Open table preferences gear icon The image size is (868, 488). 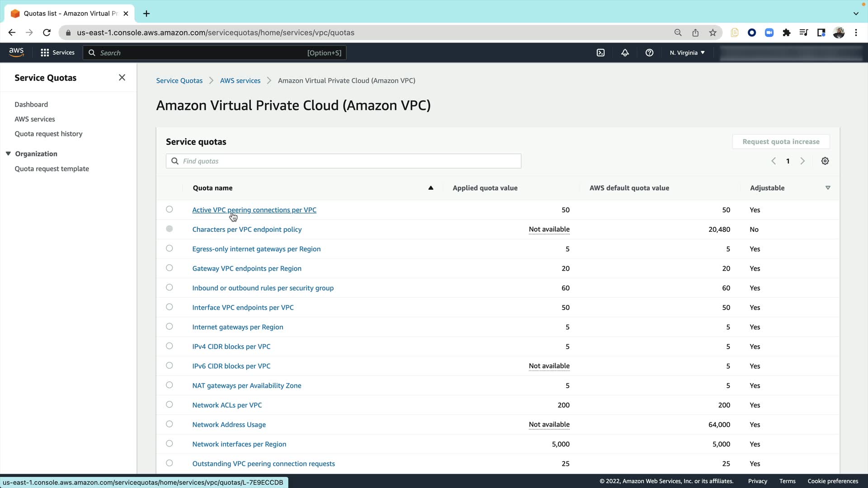[x=825, y=161]
